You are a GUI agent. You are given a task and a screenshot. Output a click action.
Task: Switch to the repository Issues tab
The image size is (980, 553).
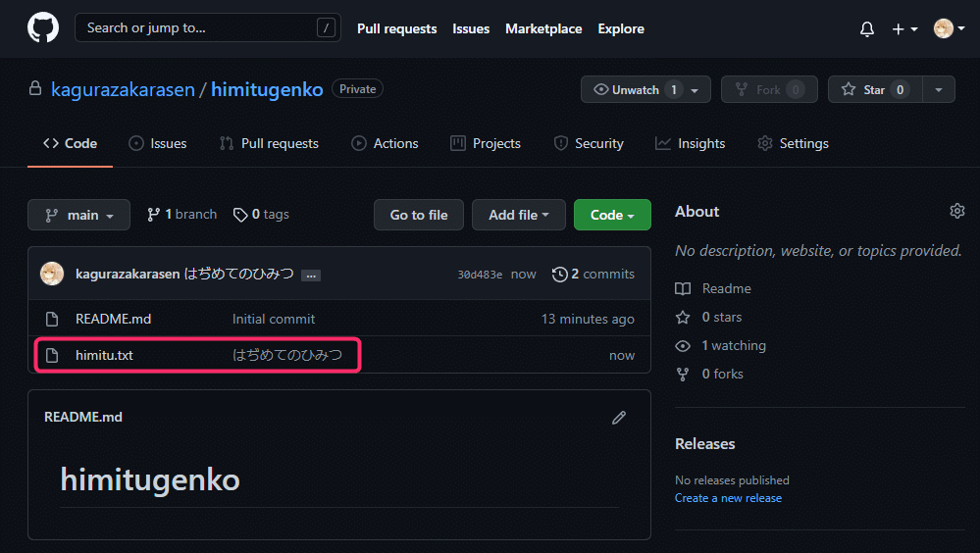[x=158, y=143]
